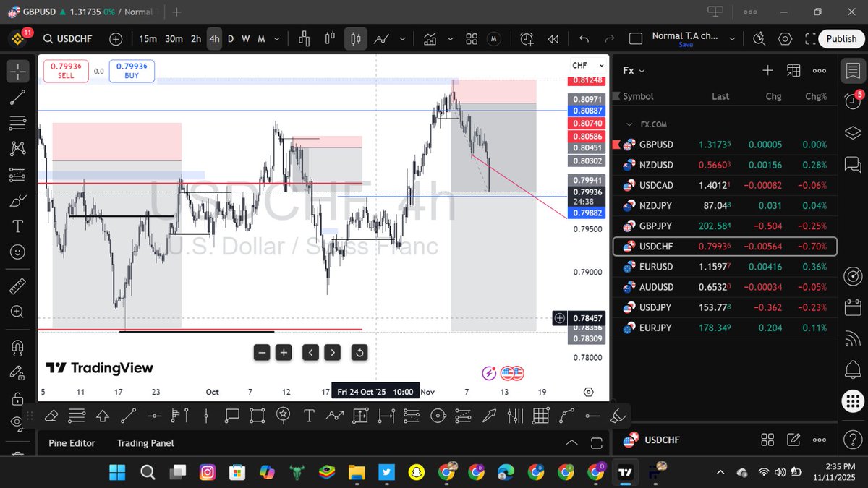
Task: Select the zoom in magnifier tool
Action: pos(18,312)
